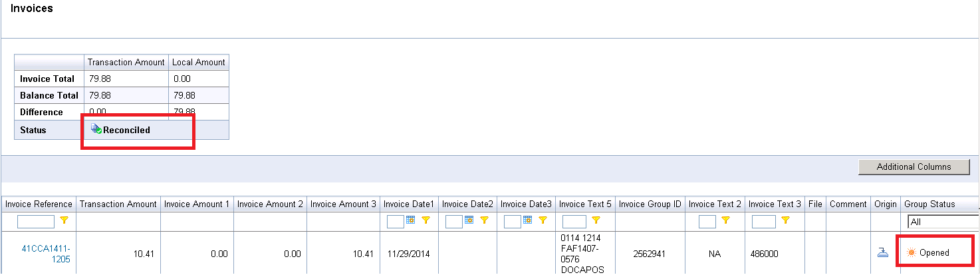The width and height of the screenshot is (980, 279).
Task: Click the Origin import icon in invoice row
Action: coord(884,252)
